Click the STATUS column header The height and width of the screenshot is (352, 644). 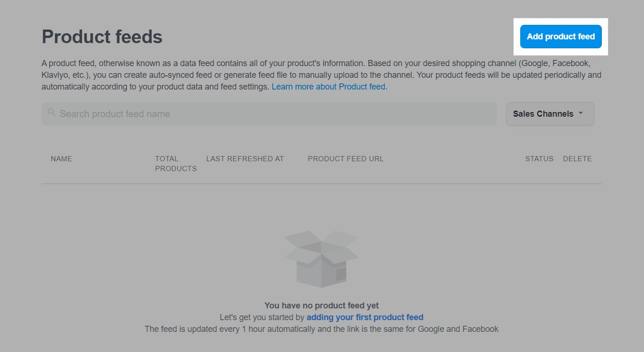click(x=539, y=158)
